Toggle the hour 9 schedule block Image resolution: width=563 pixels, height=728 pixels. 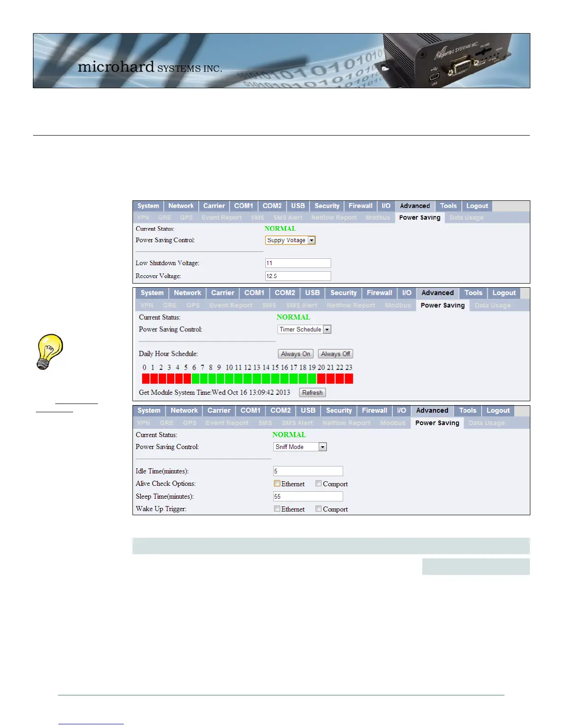click(x=220, y=379)
